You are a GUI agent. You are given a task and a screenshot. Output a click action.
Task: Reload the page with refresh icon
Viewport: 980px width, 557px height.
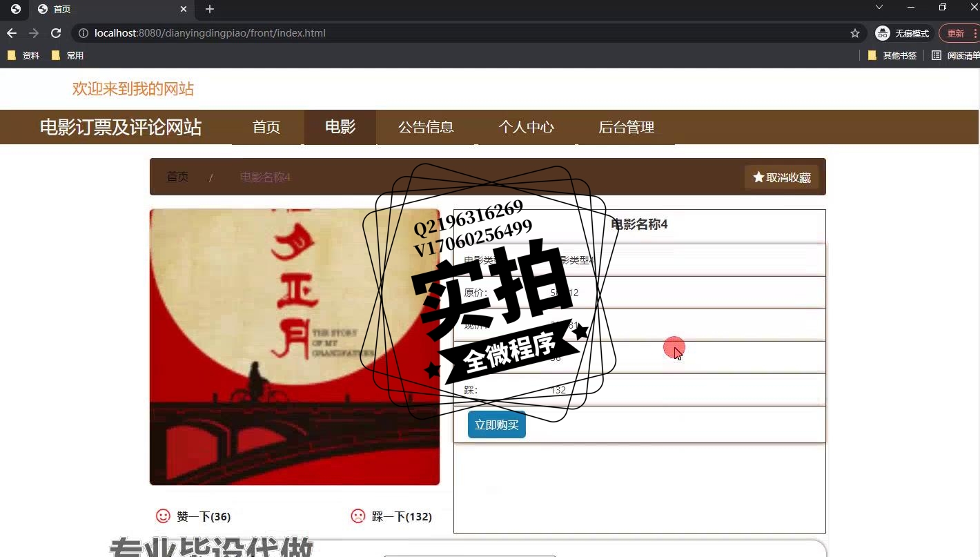pos(57,33)
